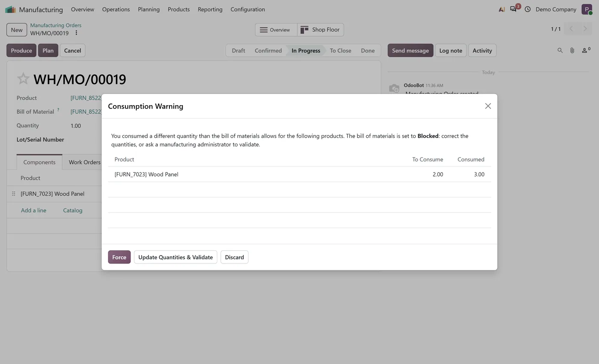This screenshot has width=599, height=364.
Task: Open the Manufacturing app home icon
Action: click(10, 9)
